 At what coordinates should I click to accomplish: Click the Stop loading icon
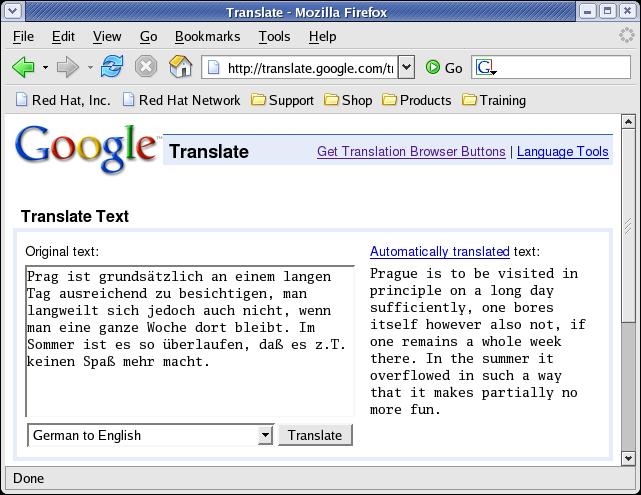point(146,66)
